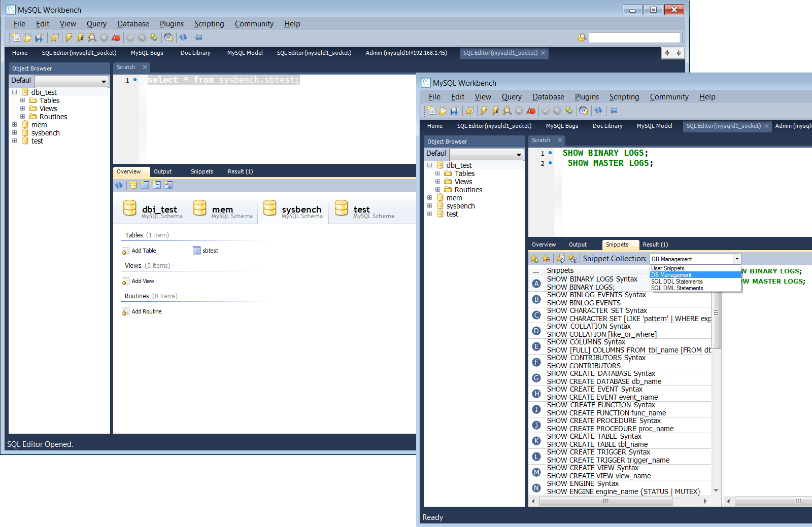Delete snippet star-minus icon
Screen dimensions: 812x527
546,259
